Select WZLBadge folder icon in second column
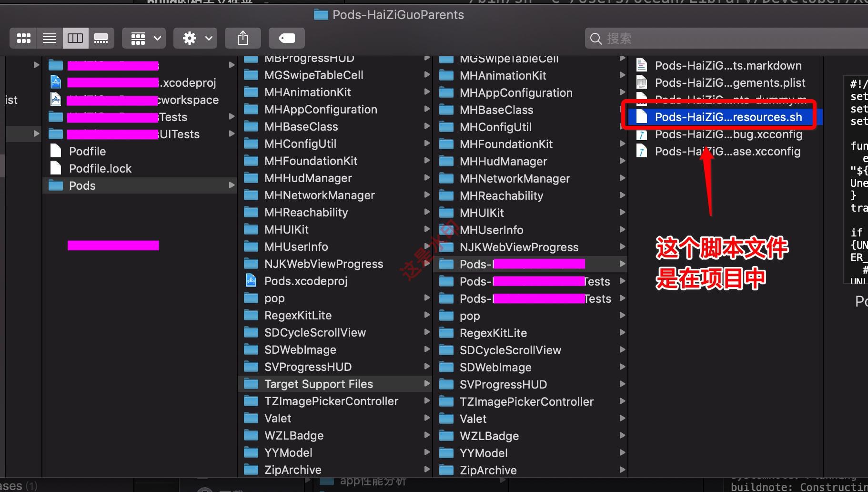 (x=251, y=435)
